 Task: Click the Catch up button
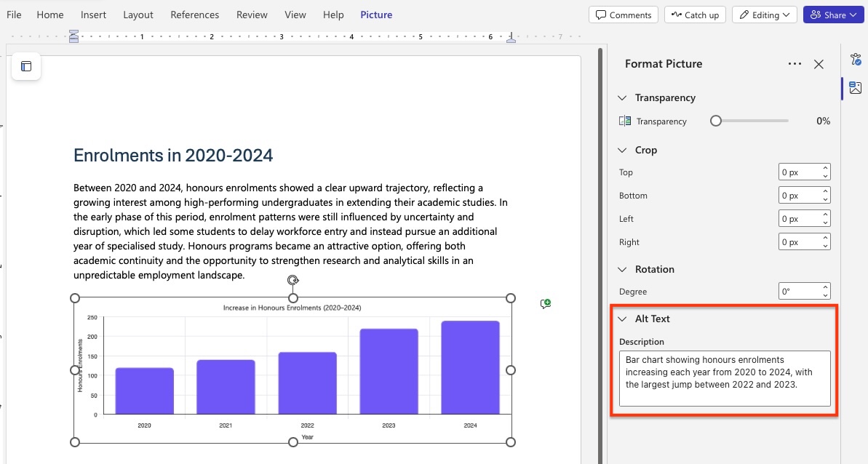[696, 15]
